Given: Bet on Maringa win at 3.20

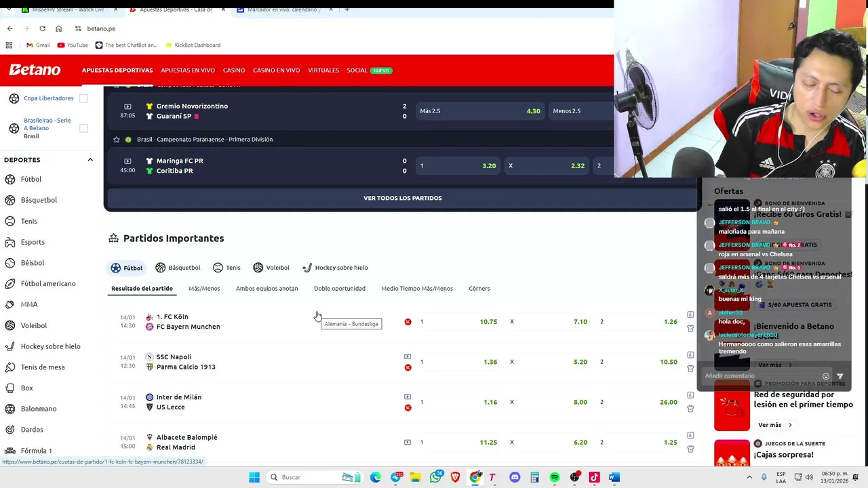Looking at the screenshot, I should [x=458, y=166].
